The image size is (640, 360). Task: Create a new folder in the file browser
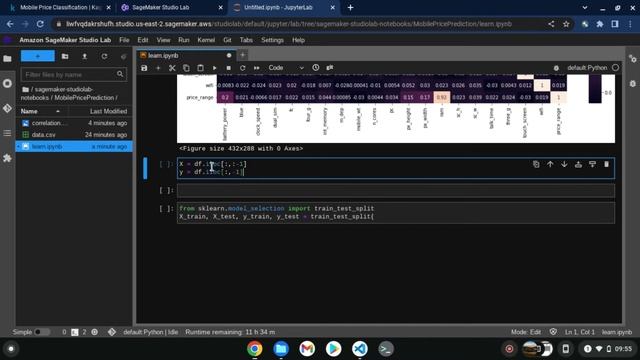coord(65,56)
